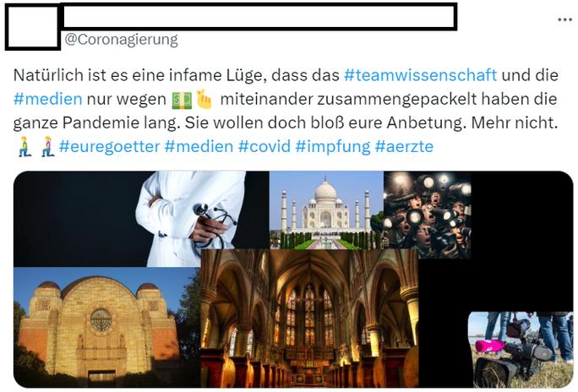The width and height of the screenshot is (578, 392).
Task: Open the #teamwissenschaft hashtag
Action: click(x=420, y=75)
